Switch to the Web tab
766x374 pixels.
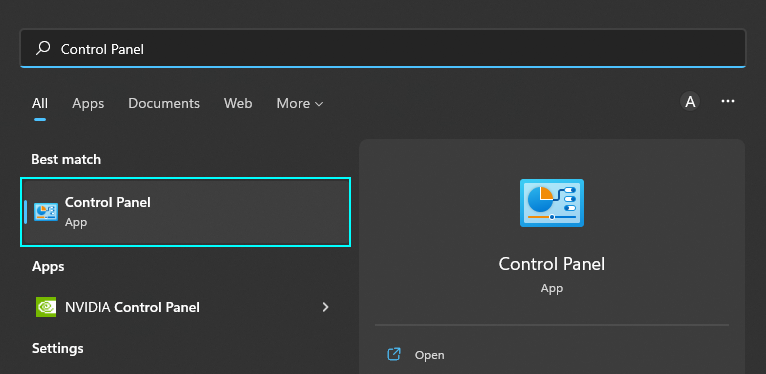click(x=238, y=104)
